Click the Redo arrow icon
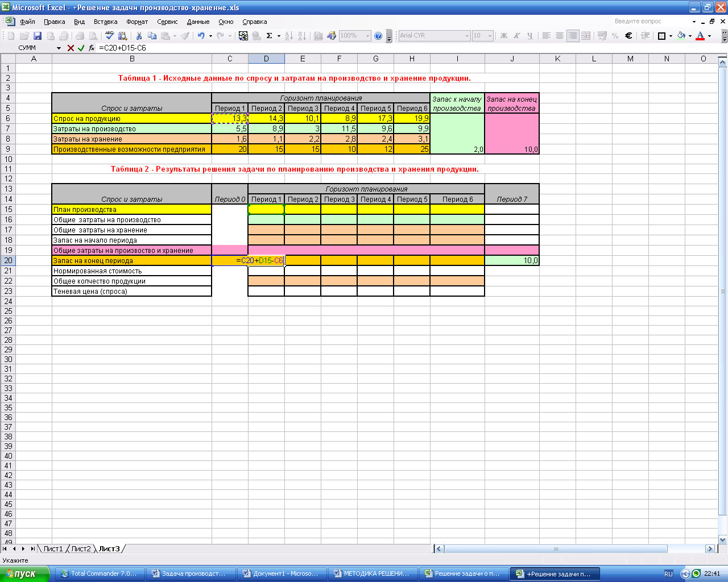Image resolution: width=728 pixels, height=582 pixels. coord(221,36)
